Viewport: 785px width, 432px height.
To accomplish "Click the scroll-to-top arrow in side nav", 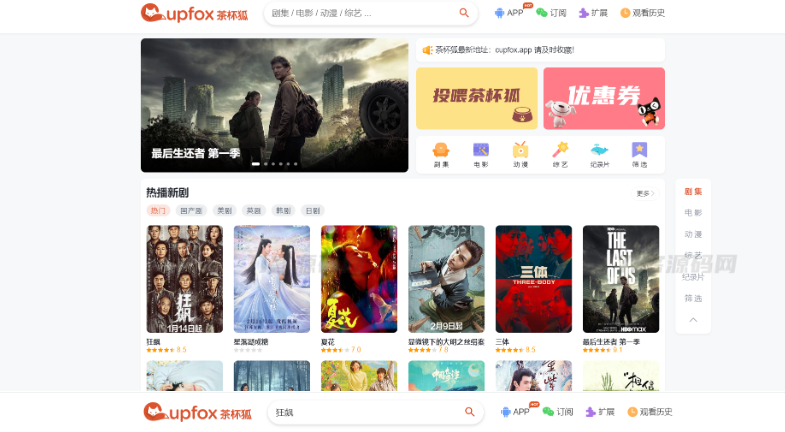I will pos(693,320).
